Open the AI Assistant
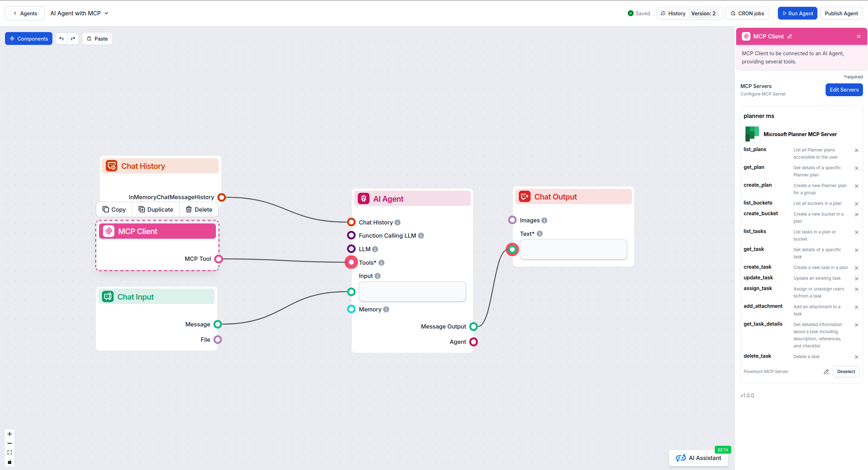This screenshot has height=470, width=868. point(698,458)
